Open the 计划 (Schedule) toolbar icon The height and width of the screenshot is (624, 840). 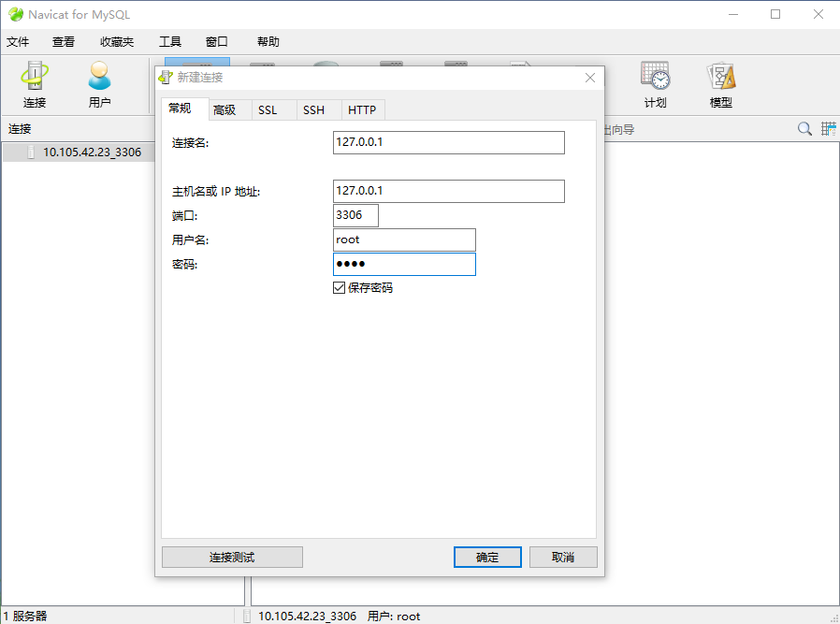[x=655, y=84]
